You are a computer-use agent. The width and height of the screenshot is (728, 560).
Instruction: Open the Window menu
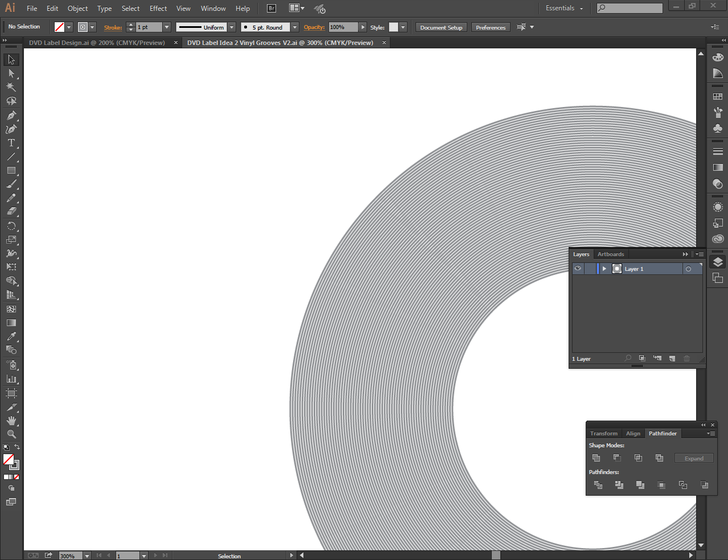213,9
